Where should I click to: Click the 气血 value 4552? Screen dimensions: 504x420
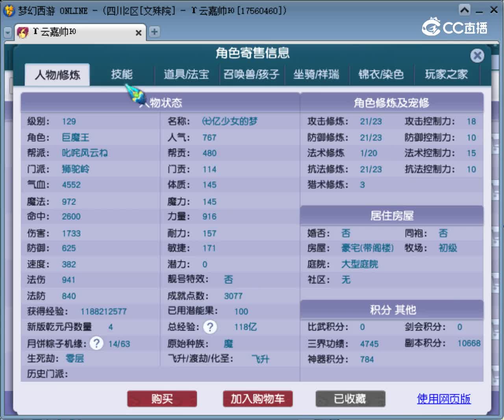(x=71, y=185)
